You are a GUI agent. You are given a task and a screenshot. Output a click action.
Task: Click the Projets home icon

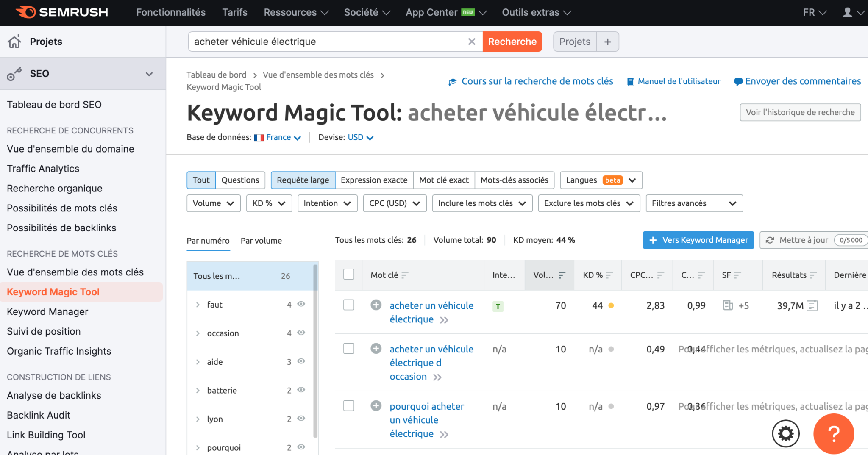click(x=14, y=42)
